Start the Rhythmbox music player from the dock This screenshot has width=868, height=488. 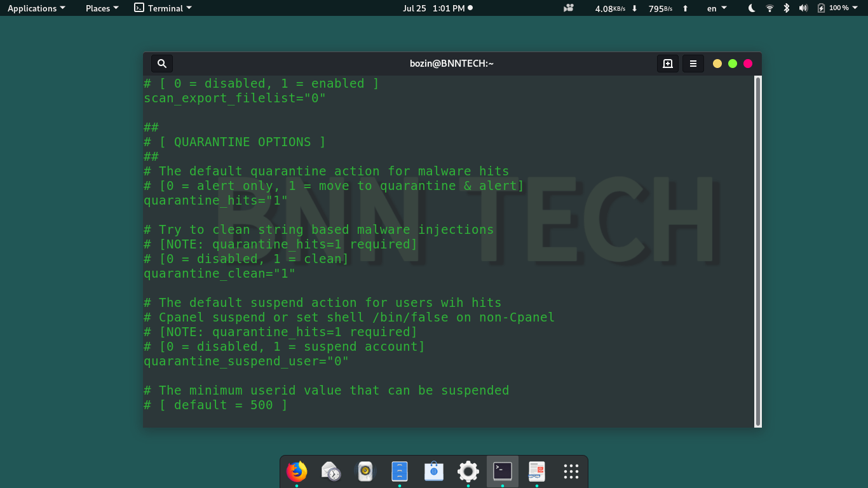365,471
